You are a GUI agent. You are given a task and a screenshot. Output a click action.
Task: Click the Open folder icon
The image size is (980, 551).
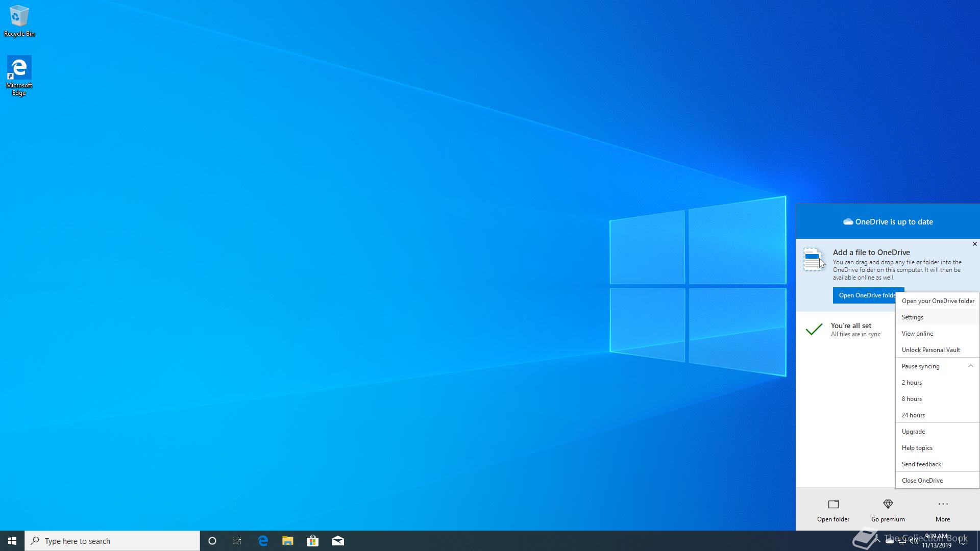pos(833,504)
